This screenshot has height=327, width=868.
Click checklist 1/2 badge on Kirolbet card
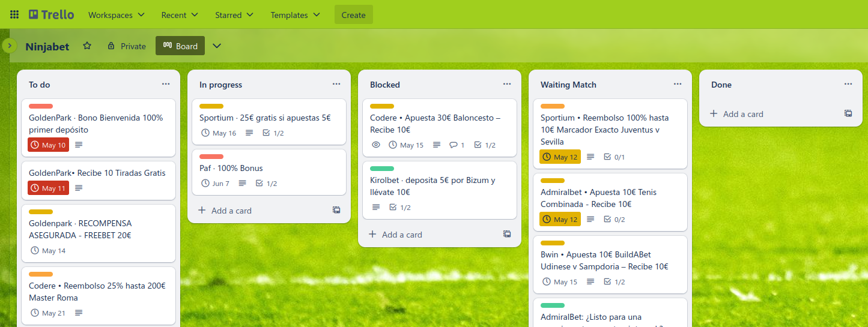399,207
